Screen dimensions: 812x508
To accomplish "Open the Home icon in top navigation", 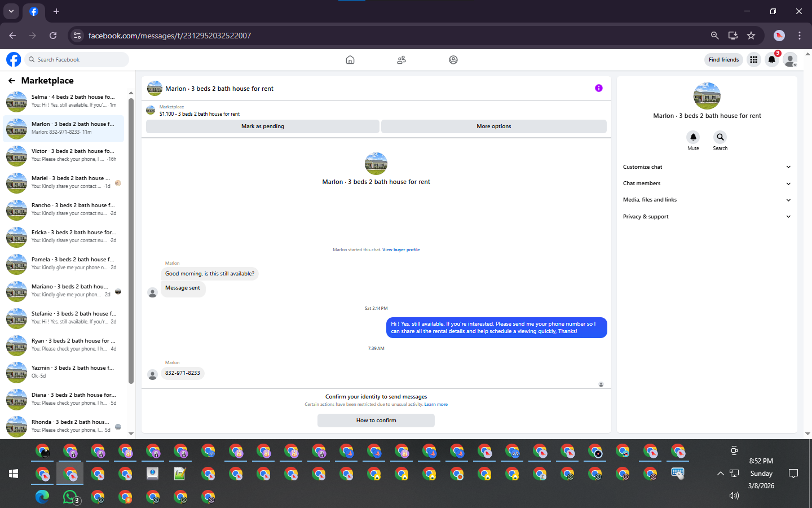I will (350, 60).
